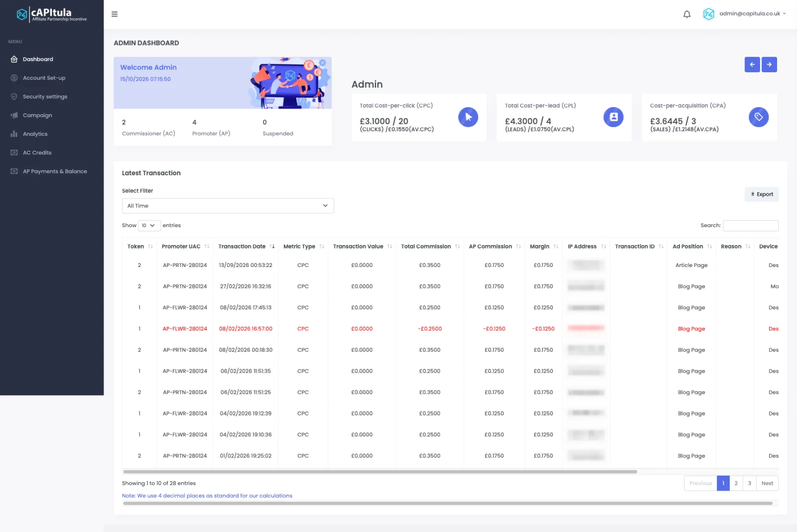Image resolution: width=797 pixels, height=532 pixels.
Task: Click the AP Payments & Balance icon
Action: click(x=14, y=171)
